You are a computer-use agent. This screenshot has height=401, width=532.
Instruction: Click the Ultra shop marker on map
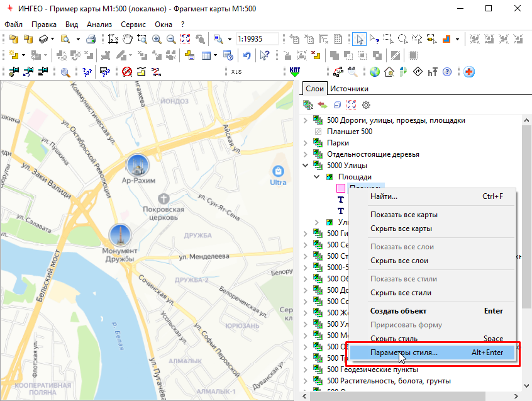[278, 171]
